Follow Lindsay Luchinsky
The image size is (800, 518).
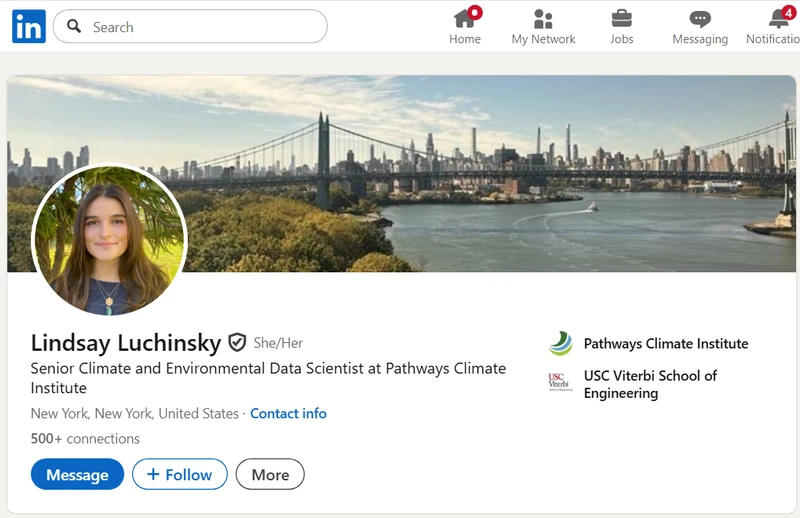pos(180,474)
